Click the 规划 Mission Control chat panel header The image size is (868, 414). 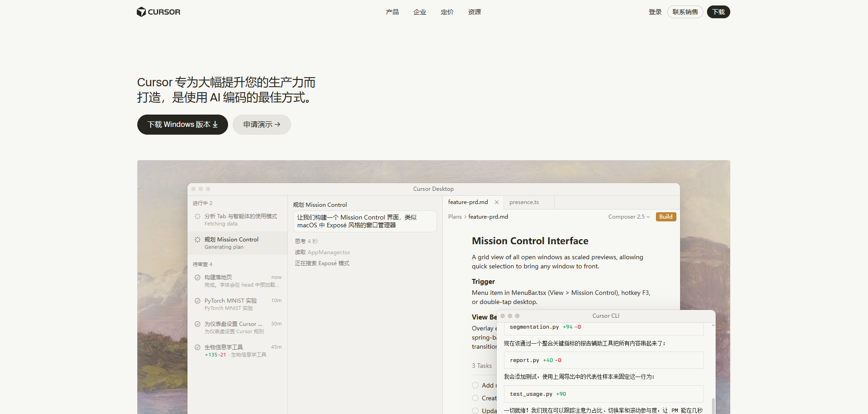(320, 205)
